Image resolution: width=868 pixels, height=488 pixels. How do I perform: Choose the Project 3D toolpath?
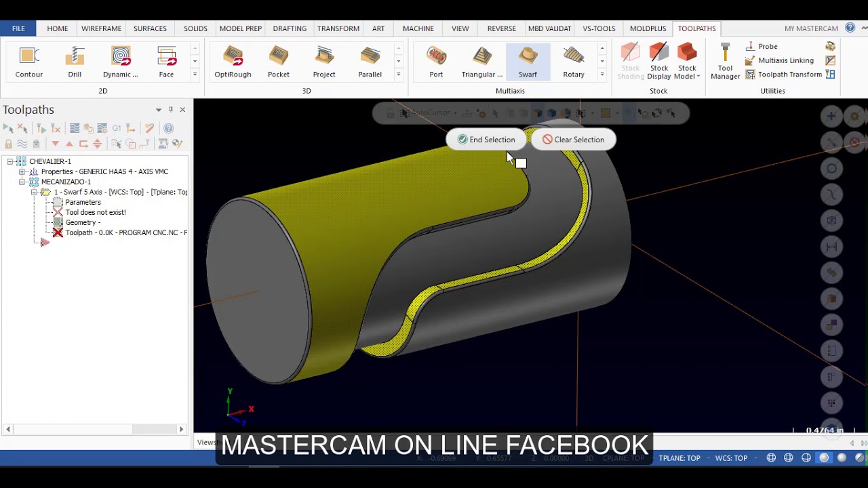point(324,62)
